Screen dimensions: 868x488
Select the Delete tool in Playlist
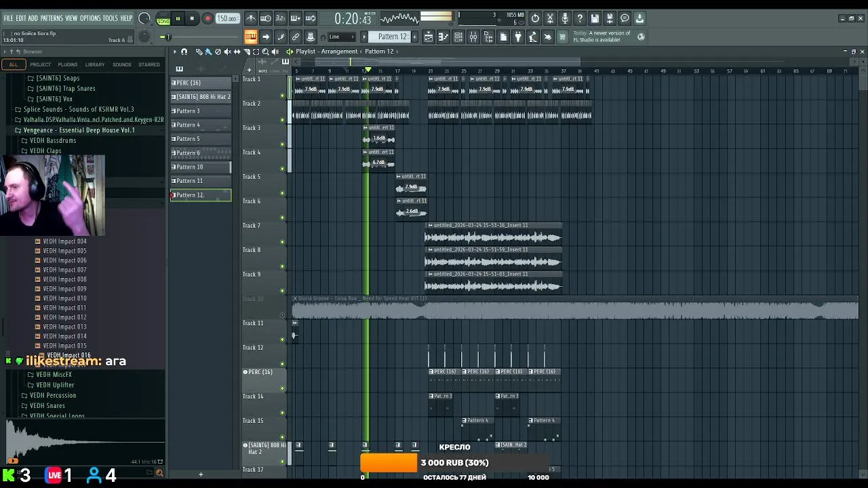coord(218,52)
